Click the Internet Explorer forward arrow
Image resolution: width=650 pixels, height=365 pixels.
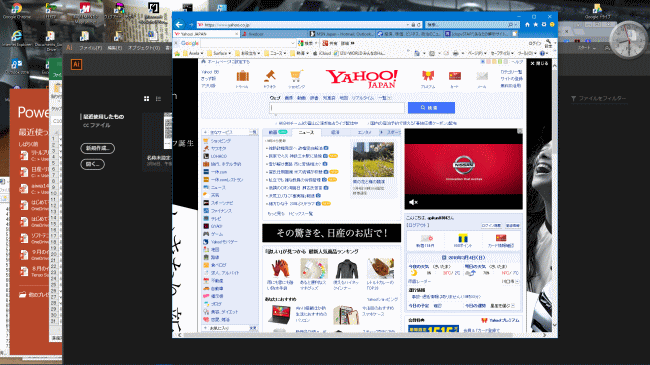point(191,25)
